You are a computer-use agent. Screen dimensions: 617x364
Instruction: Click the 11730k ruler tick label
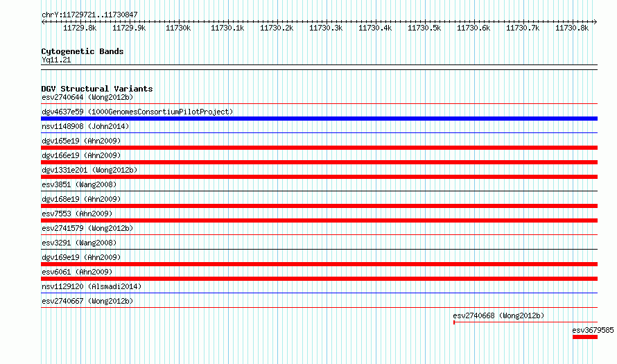click(x=178, y=28)
